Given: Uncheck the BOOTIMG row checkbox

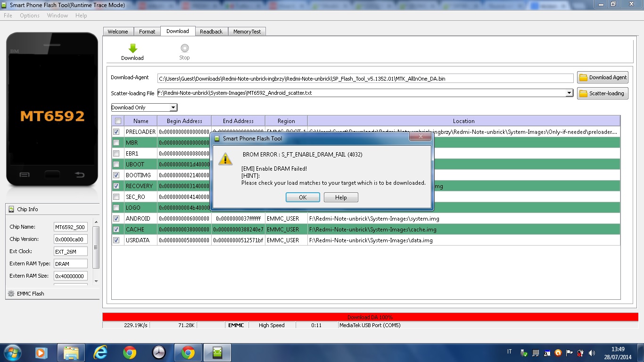Looking at the screenshot, I should click(x=116, y=175).
